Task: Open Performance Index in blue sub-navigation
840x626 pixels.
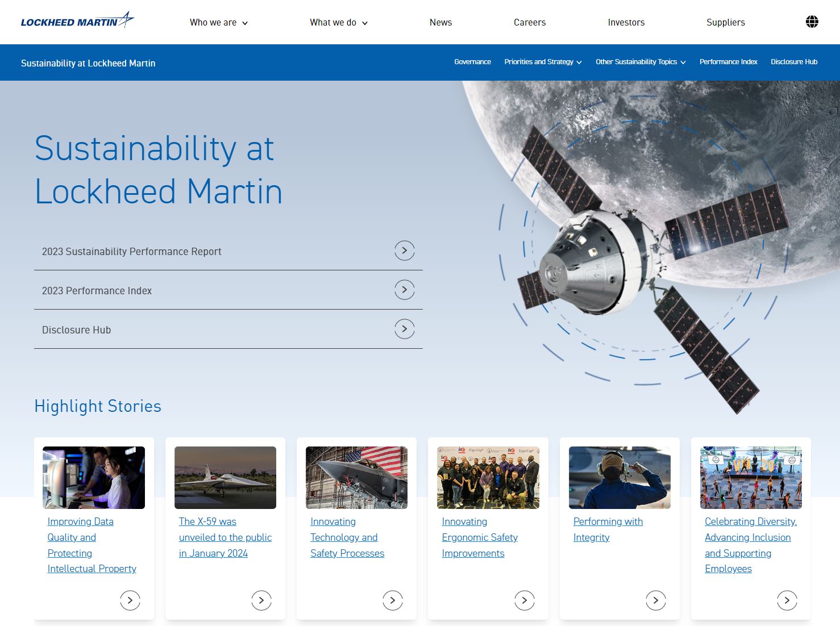Action: coord(728,62)
